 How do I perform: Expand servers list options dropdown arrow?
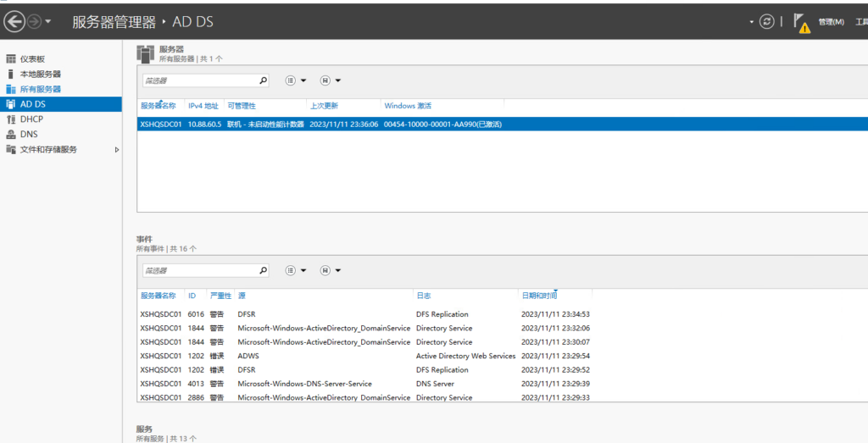(303, 80)
